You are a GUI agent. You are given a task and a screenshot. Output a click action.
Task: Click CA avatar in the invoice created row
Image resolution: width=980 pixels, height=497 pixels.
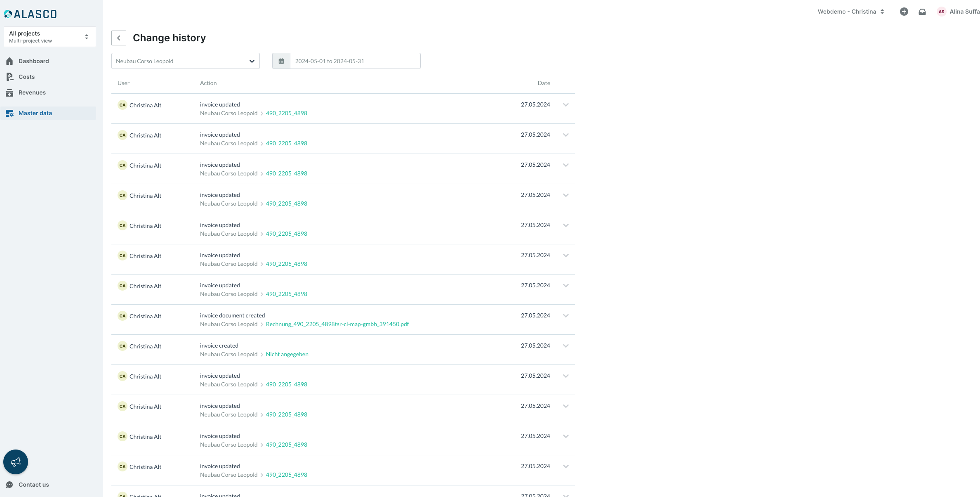[x=122, y=346]
